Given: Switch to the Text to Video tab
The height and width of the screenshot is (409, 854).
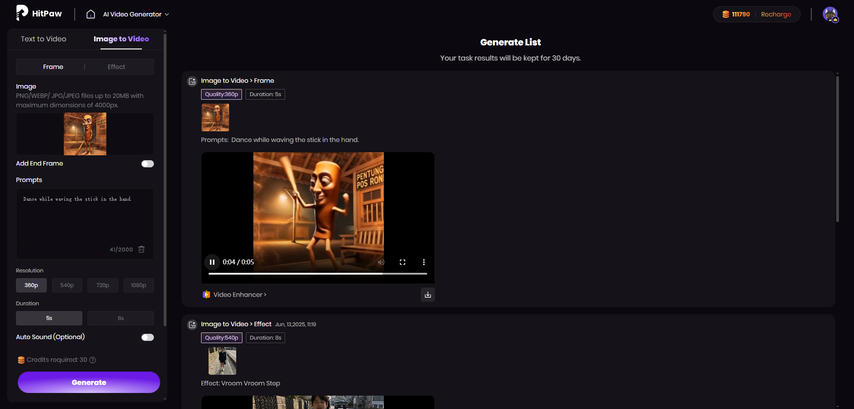Looking at the screenshot, I should 44,39.
